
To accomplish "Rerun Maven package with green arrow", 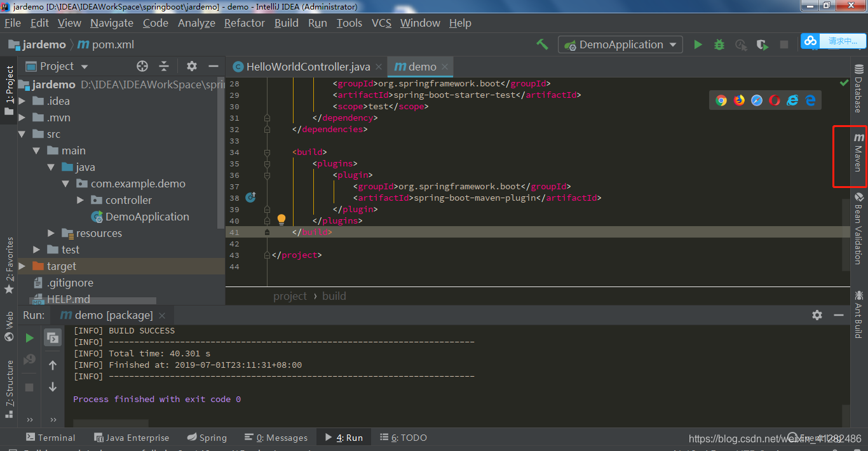I will 30,338.
